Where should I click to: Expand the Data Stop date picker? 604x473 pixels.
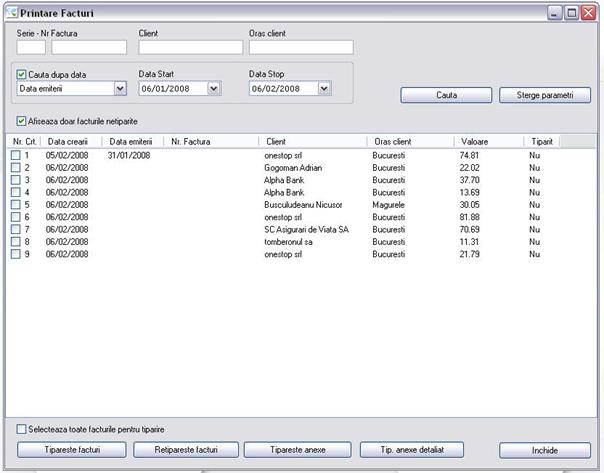tap(323, 88)
